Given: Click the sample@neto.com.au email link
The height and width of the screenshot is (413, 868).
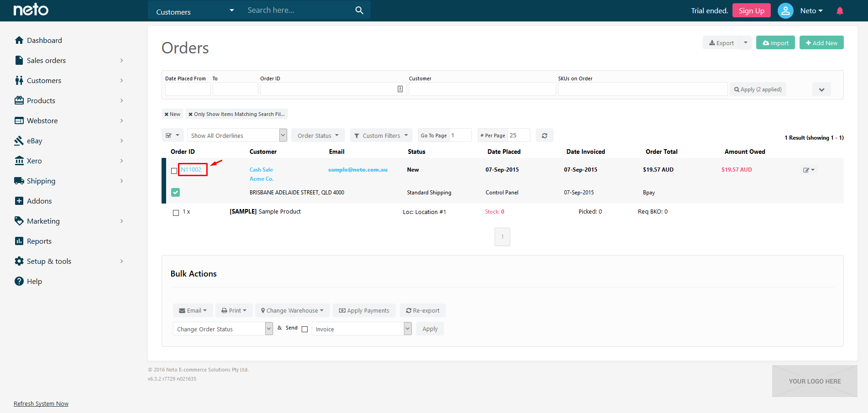Looking at the screenshot, I should (358, 170).
